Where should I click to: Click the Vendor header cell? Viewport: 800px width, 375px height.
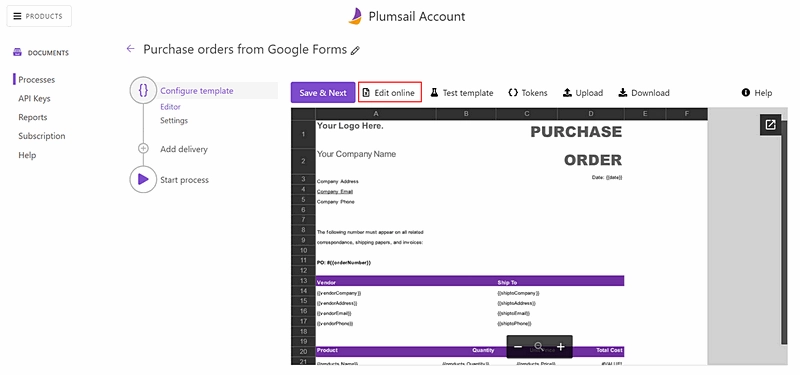[x=327, y=282]
